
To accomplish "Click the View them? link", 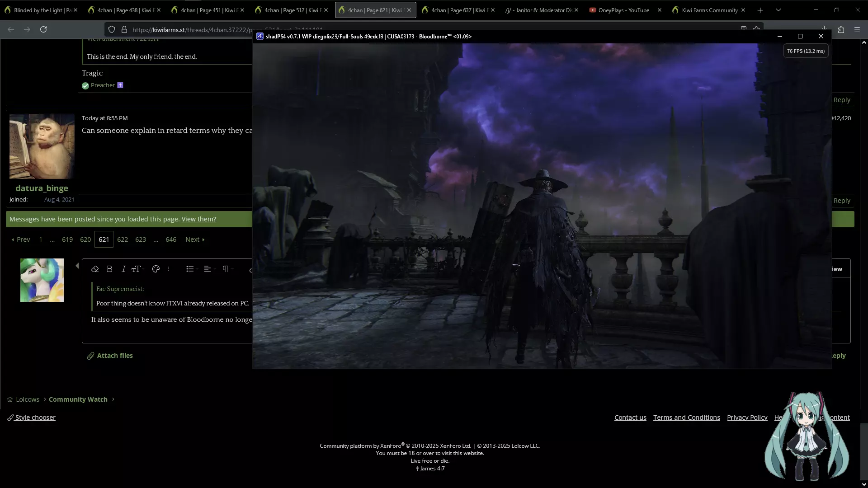I will 198,219.
